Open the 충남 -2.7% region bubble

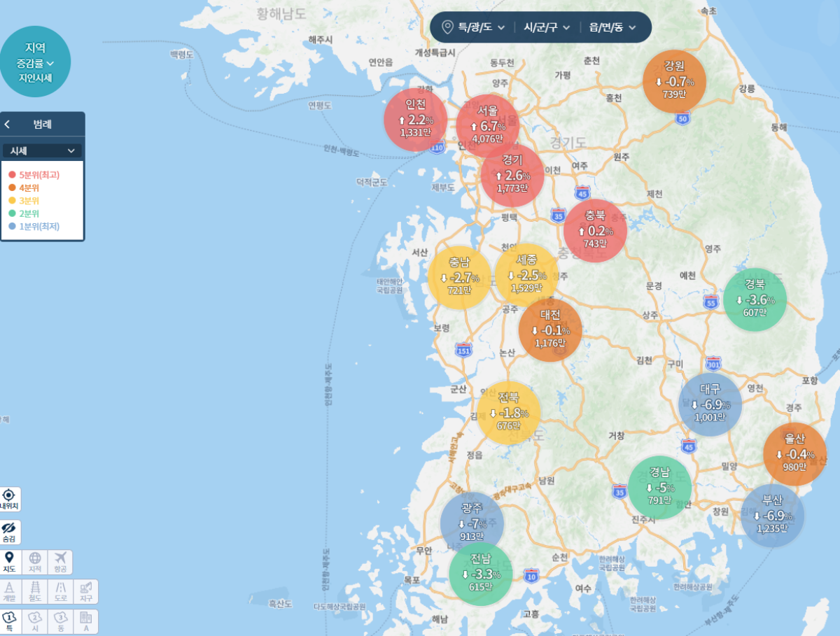pos(459,277)
